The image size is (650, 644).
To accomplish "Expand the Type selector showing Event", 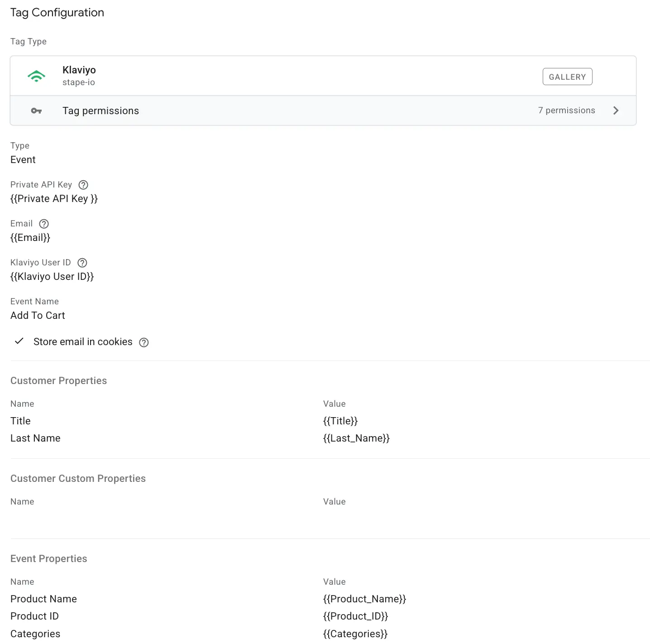I will [23, 159].
